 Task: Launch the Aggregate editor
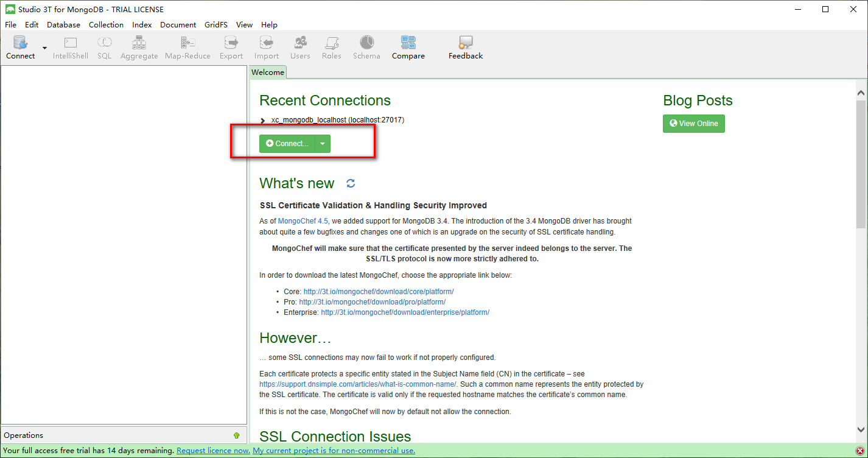[x=139, y=48]
